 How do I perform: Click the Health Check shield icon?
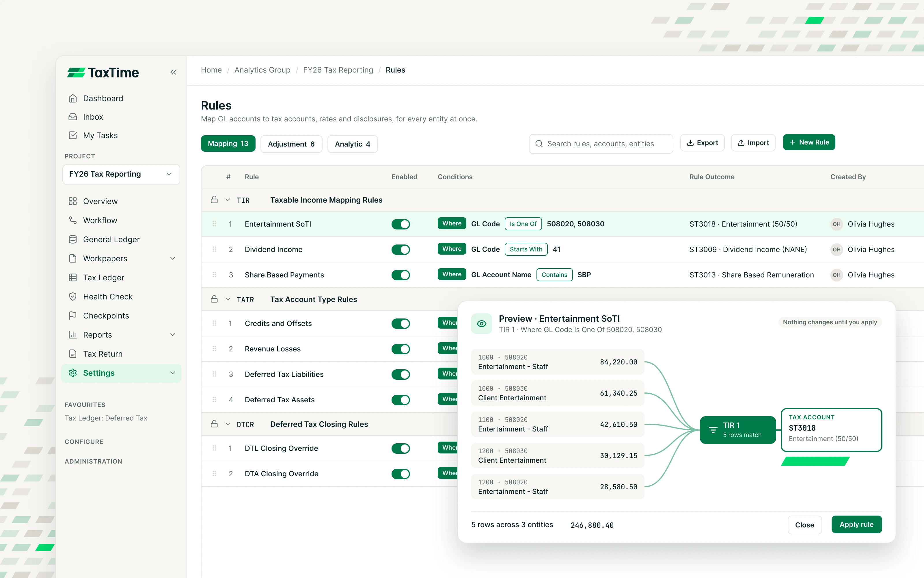tap(72, 297)
